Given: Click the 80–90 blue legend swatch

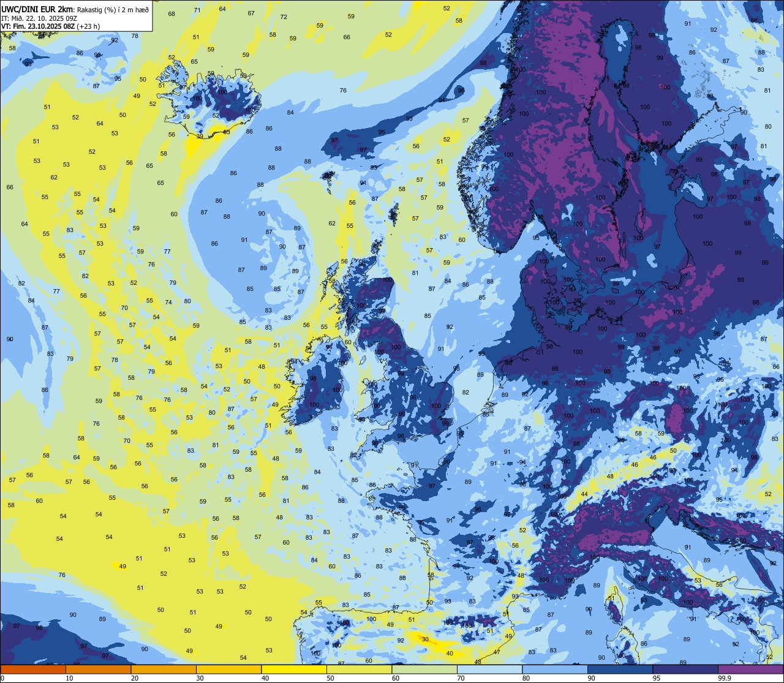Looking at the screenshot, I should pyautogui.click(x=555, y=669).
